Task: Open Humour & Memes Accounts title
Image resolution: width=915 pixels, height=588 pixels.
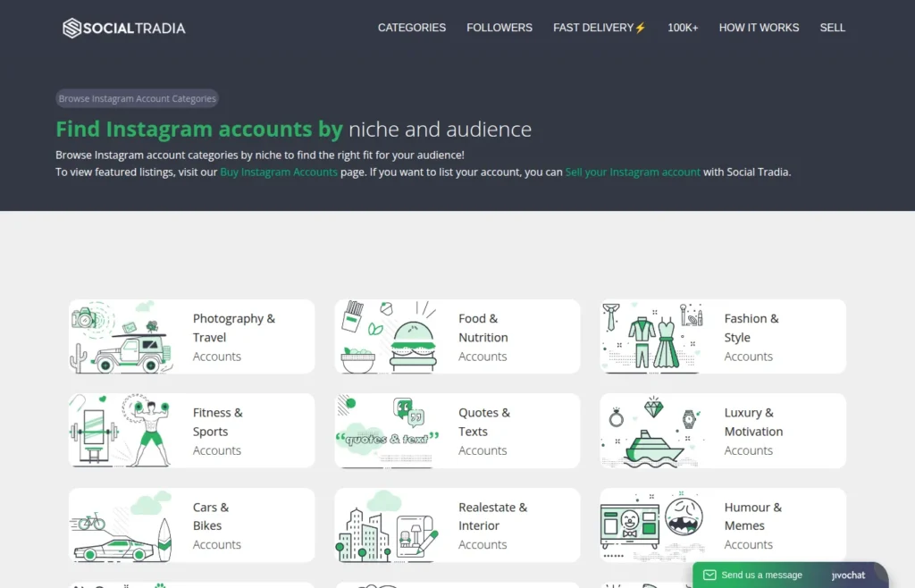Action: [752, 525]
